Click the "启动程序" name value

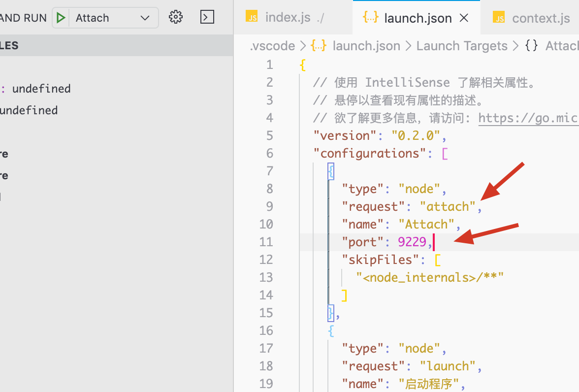428,384
